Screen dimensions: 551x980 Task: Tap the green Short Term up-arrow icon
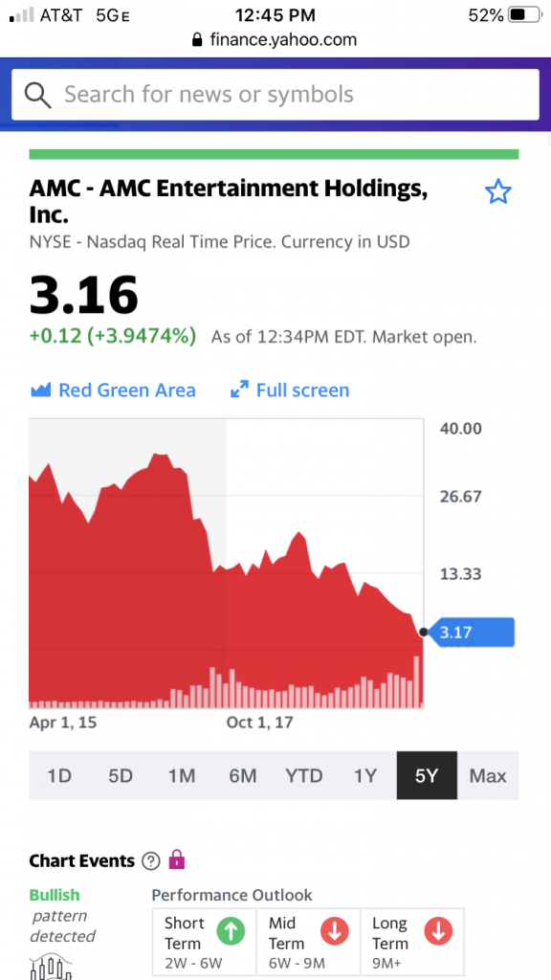pos(231,932)
